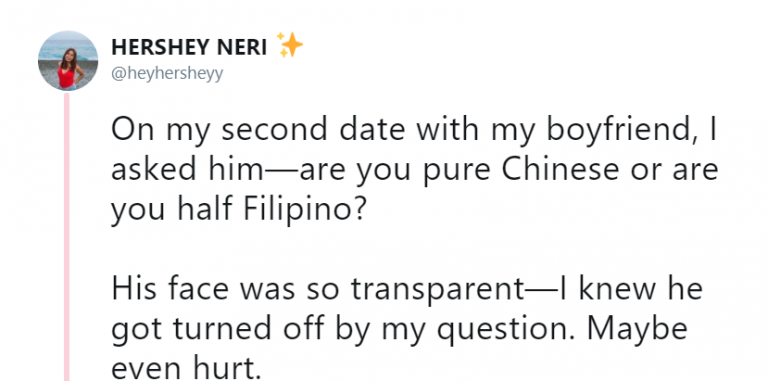Click the word 'Filipino?' in the tweet
This screenshot has width=768, height=381.
click(x=305, y=211)
